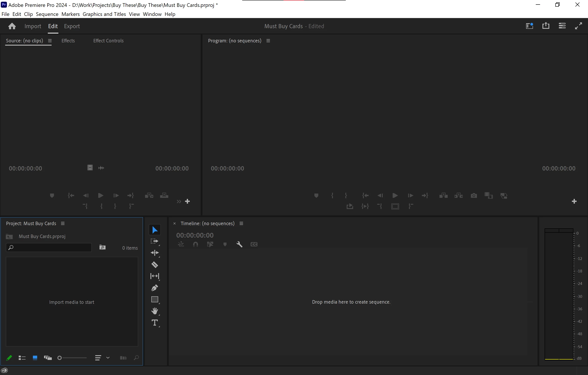The image size is (588, 375).
Task: Toggle Linked Selection in Timeline
Action: [x=210, y=244]
